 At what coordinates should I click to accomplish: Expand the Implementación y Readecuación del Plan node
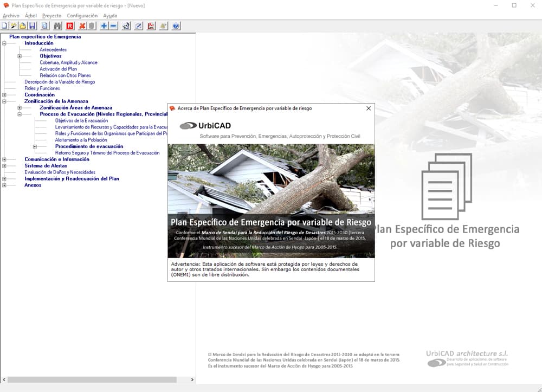(4, 179)
